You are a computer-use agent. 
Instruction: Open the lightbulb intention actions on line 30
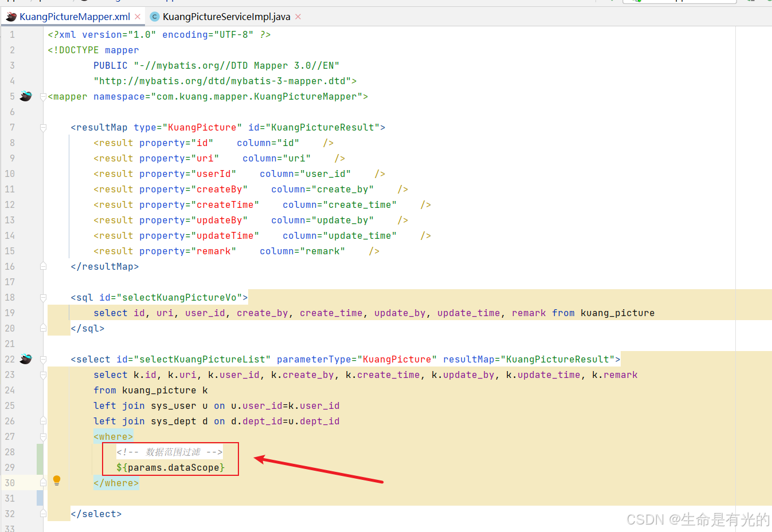pos(57,480)
